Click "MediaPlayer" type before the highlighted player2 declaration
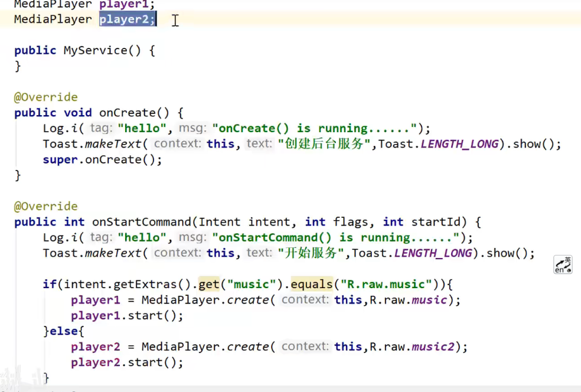Image resolution: width=581 pixels, height=392 pixels. [53, 19]
